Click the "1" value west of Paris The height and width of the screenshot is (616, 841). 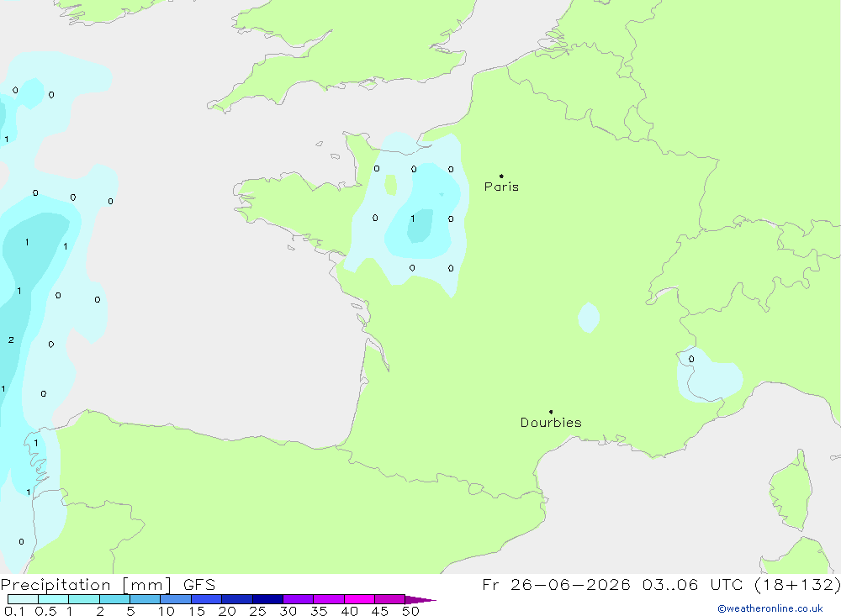click(x=412, y=218)
